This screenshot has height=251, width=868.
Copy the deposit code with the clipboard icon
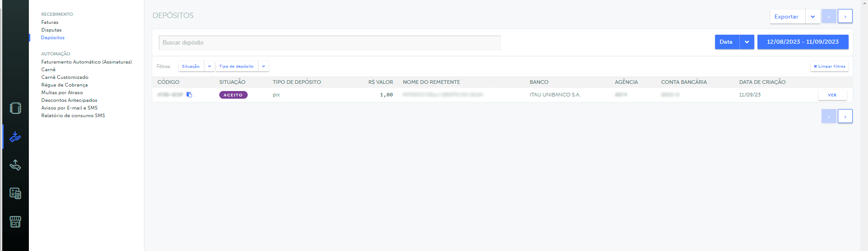[189, 95]
